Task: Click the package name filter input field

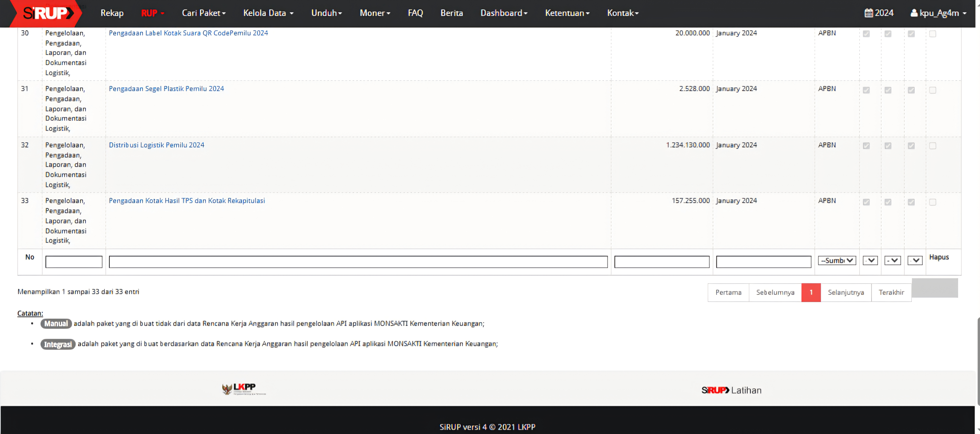Action: 358,262
